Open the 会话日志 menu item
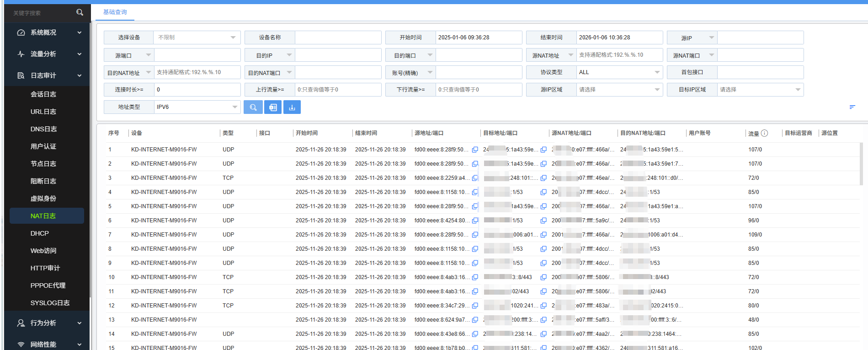The width and height of the screenshot is (868, 350). click(43, 94)
